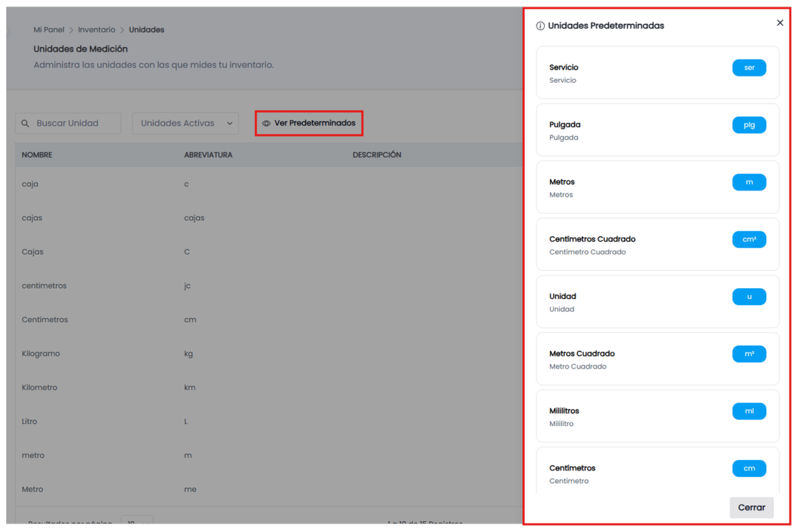Click the 'u' badge for Unidad
The image size is (798, 532).
coord(749,297)
